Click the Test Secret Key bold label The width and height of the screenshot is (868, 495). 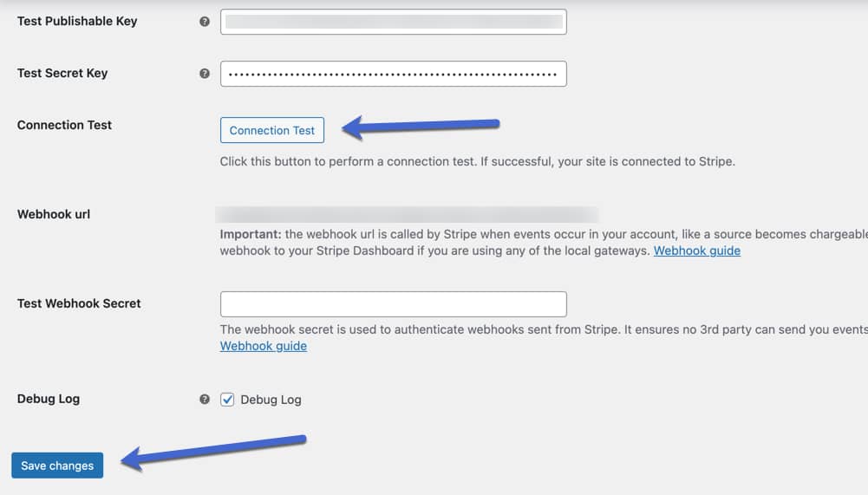pyautogui.click(x=62, y=73)
